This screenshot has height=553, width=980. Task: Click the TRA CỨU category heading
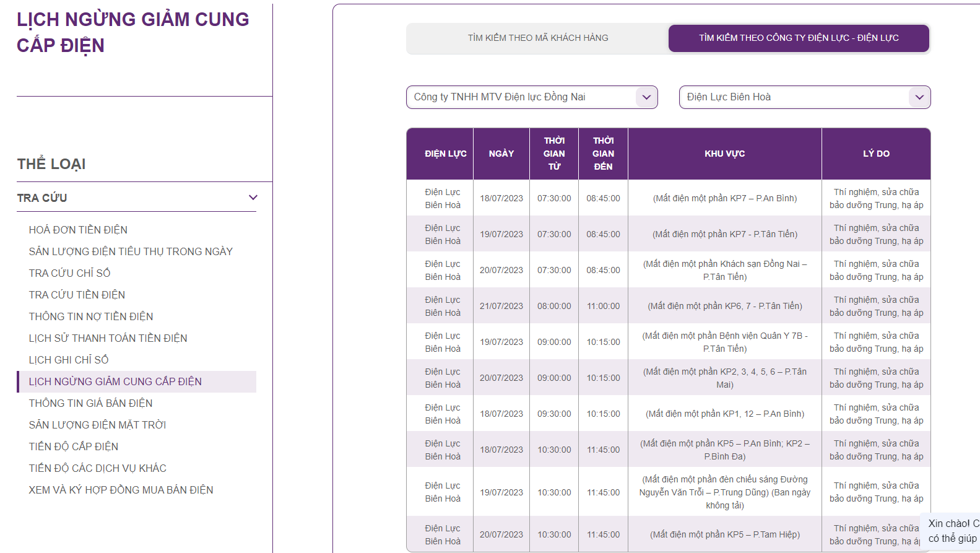pos(42,198)
